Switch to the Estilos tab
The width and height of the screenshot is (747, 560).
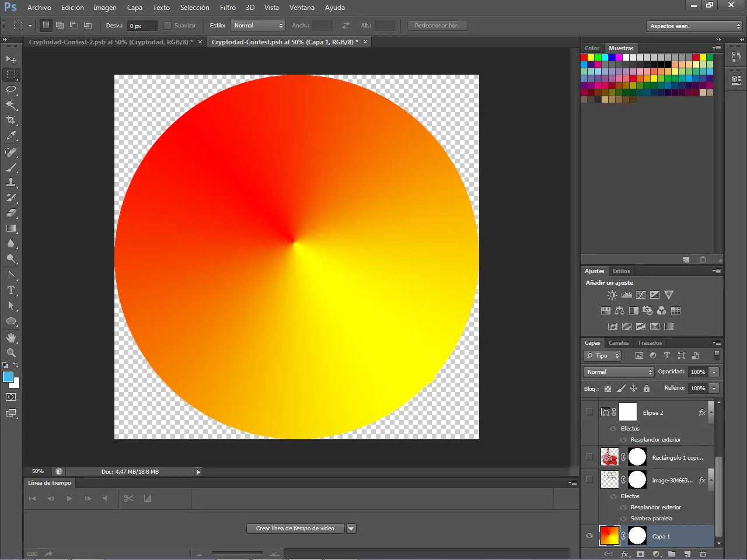[x=621, y=271]
